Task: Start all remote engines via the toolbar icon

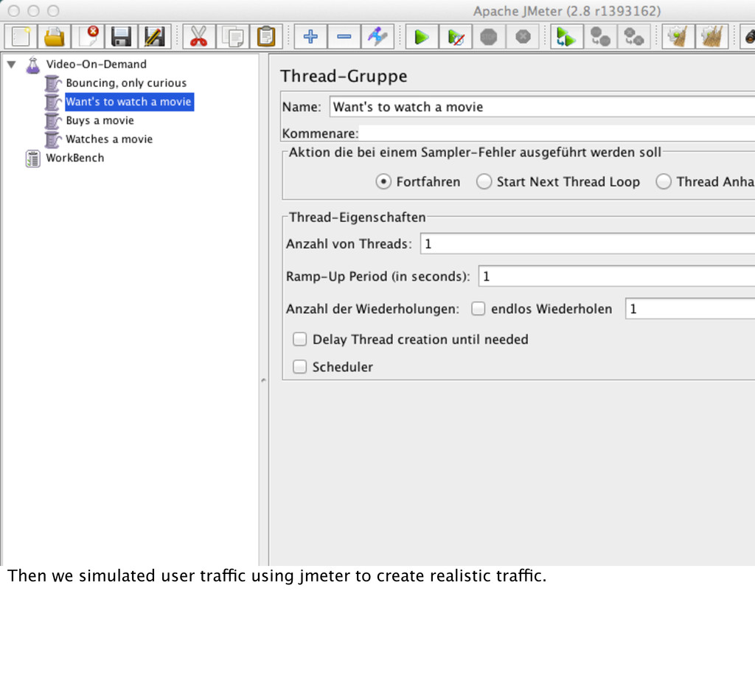Action: pos(567,37)
